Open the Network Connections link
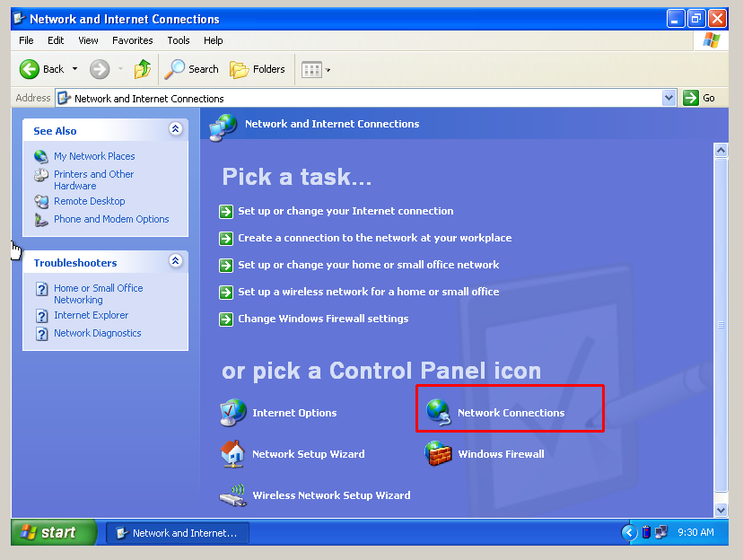This screenshot has height=560, width=743. (511, 413)
